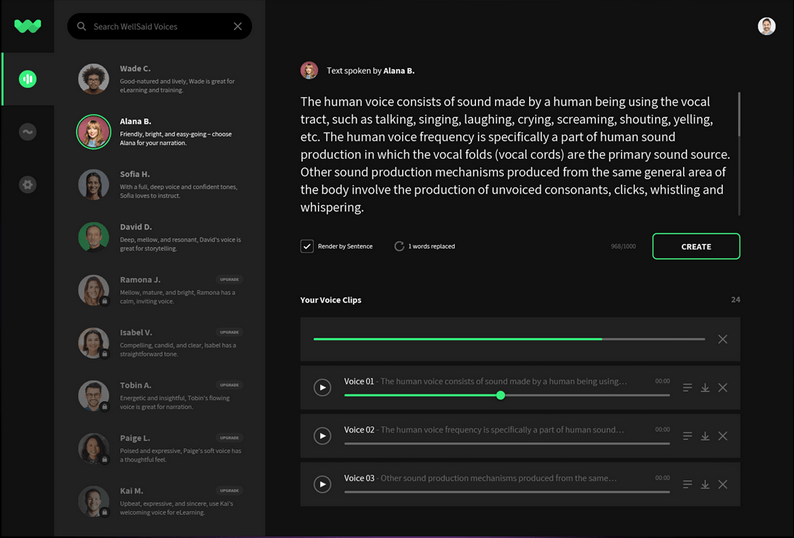Click inside the narration text area
This screenshot has height=538, width=794.
pyautogui.click(x=515, y=154)
